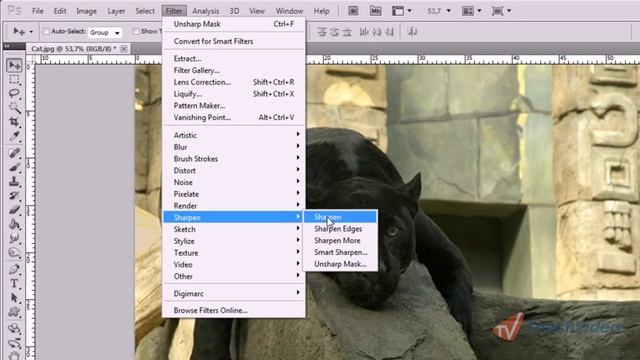Viewport: 640px width, 360px height.
Task: Select the 3D Orbit tool
Action: point(14,343)
